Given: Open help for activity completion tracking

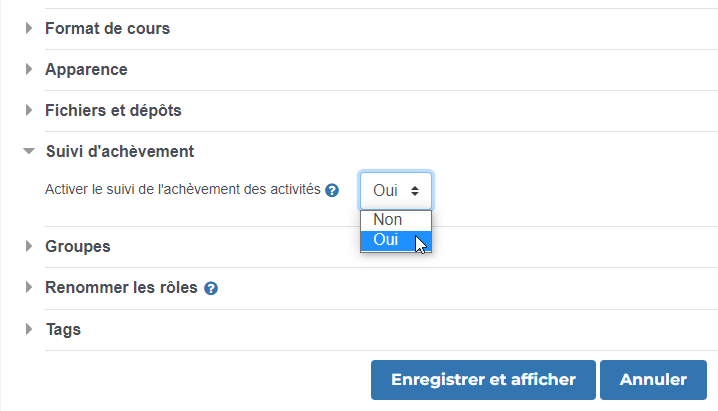Looking at the screenshot, I should tap(332, 189).
